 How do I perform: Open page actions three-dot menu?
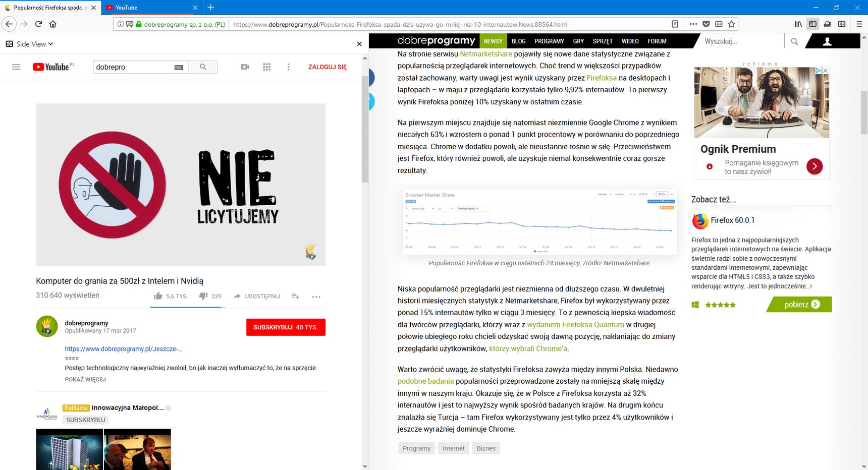point(693,24)
